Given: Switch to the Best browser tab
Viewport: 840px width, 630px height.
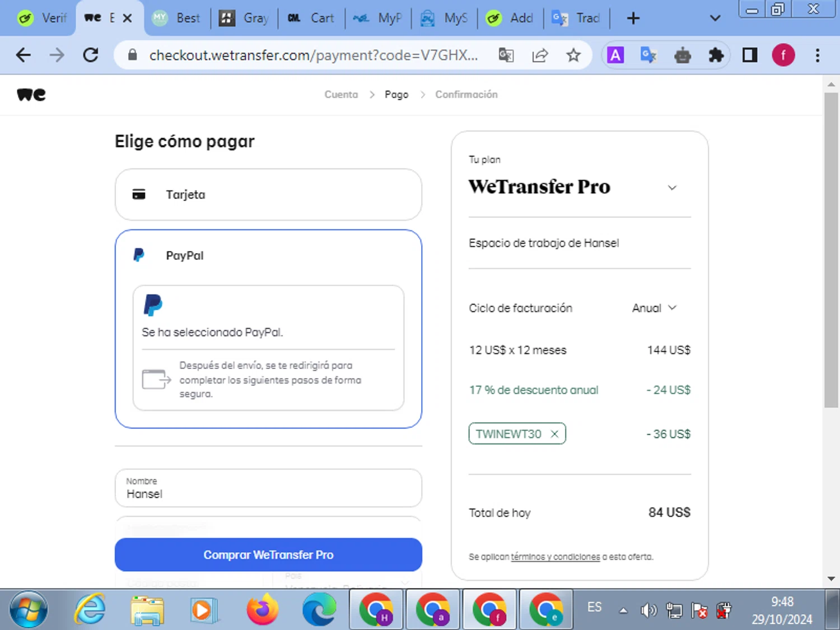Looking at the screenshot, I should 176,18.
